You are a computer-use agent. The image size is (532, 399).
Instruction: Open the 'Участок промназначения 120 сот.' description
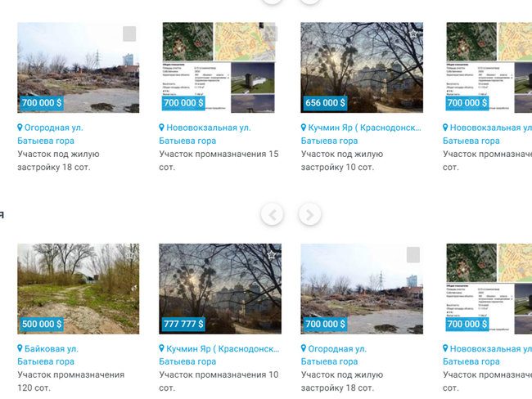[x=71, y=381]
